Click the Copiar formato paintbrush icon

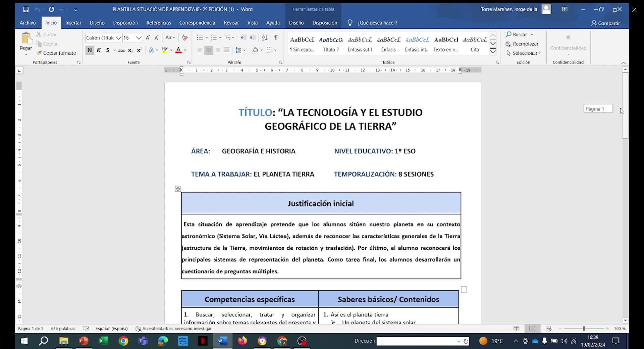[39, 53]
